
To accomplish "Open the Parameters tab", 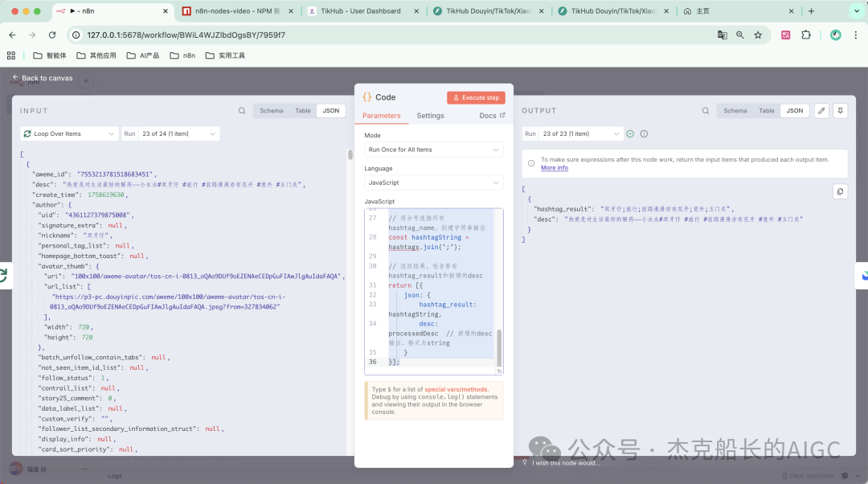I will 382,116.
